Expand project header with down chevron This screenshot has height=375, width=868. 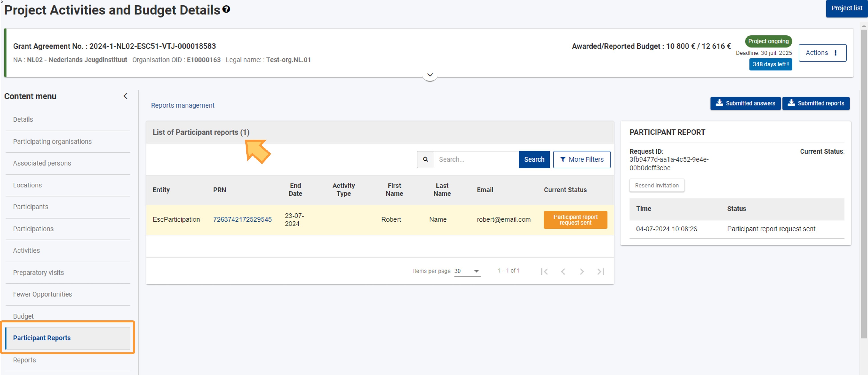click(x=430, y=75)
